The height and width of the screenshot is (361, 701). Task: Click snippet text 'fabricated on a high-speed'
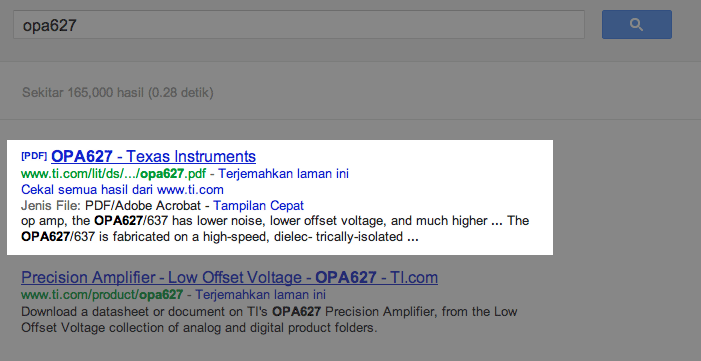(188, 237)
